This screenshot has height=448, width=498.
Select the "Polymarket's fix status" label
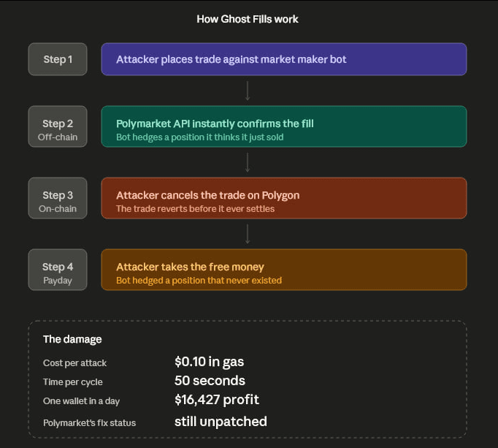coord(89,422)
